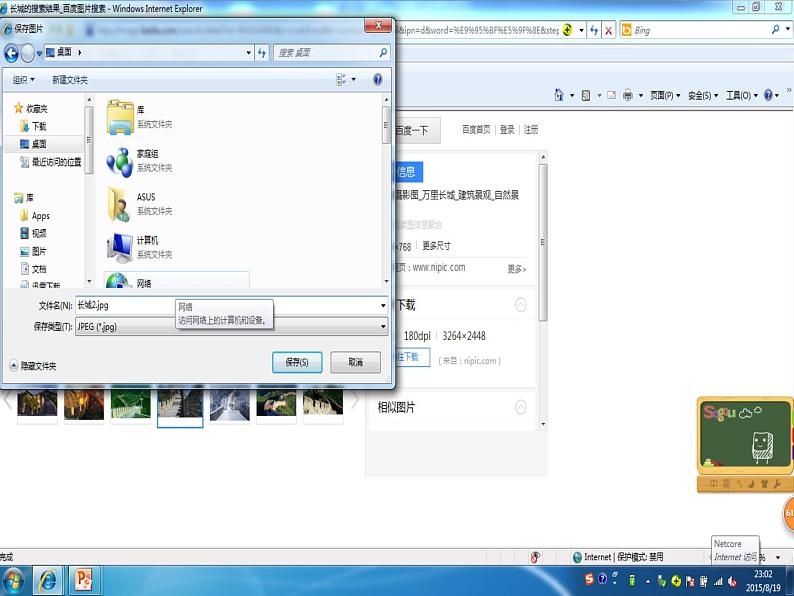
Task: Click the highlighted Great Wall thumbnail
Action: click(180, 408)
